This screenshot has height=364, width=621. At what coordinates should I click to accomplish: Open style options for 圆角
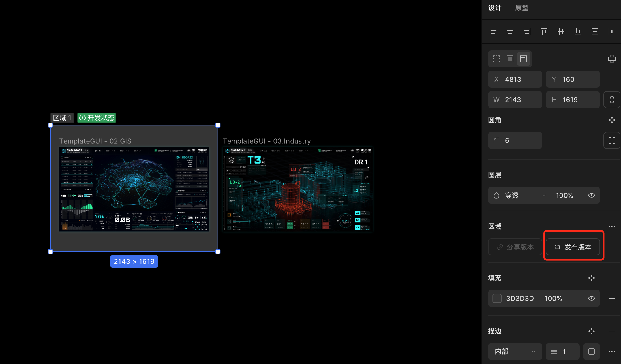click(x=612, y=120)
